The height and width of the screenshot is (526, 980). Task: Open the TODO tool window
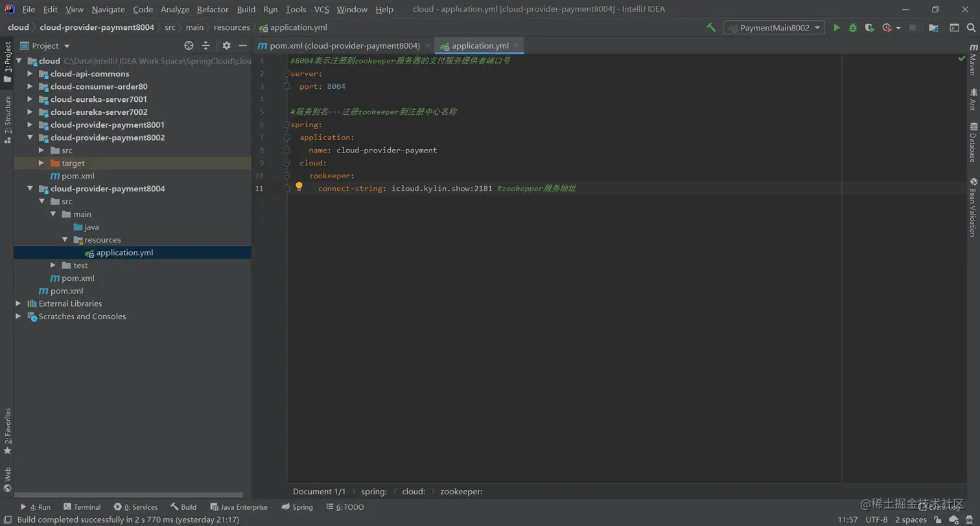tap(345, 507)
